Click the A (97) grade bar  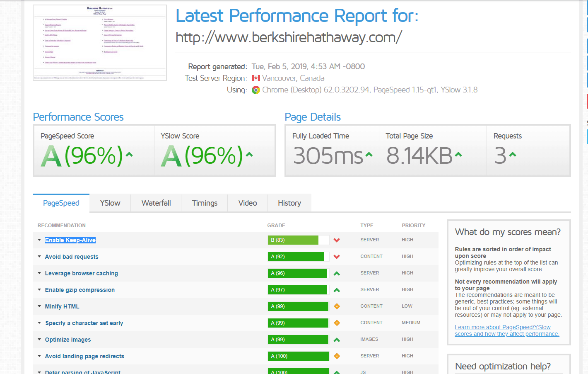[x=298, y=290]
